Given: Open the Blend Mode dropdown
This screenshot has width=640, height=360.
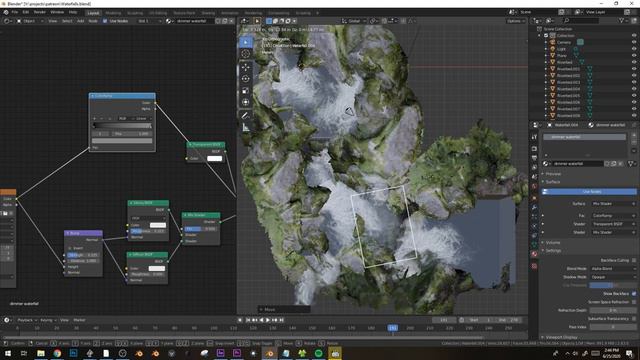Looking at the screenshot, I should pos(613,269).
